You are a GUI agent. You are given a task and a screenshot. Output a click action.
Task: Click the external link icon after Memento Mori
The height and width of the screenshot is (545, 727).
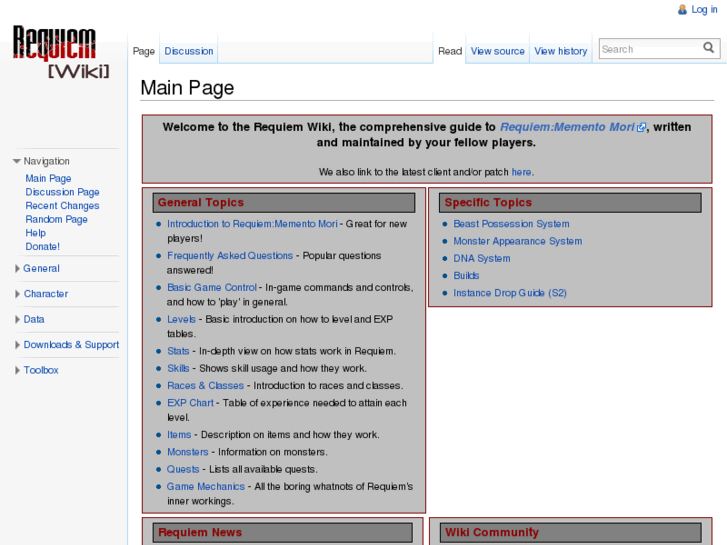(641, 128)
